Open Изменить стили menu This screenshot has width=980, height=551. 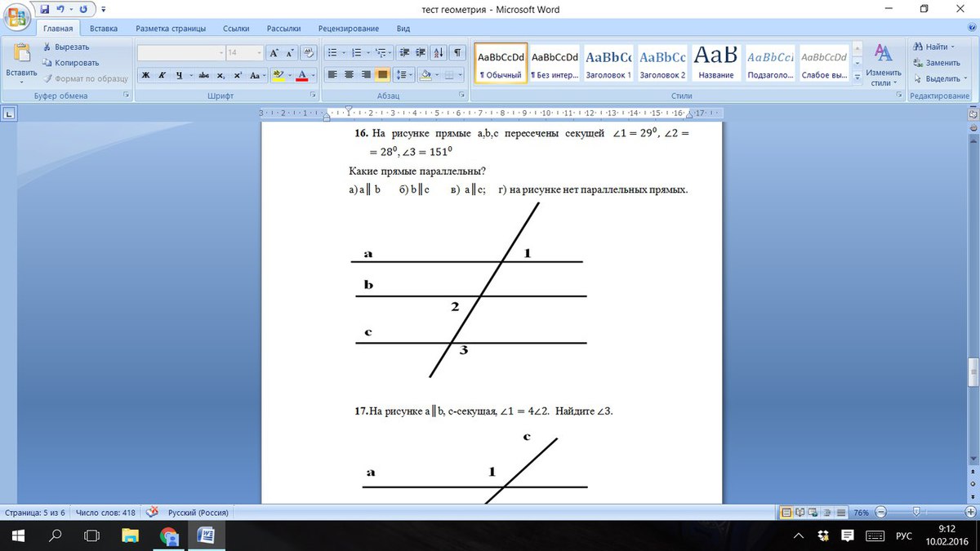coord(883,64)
